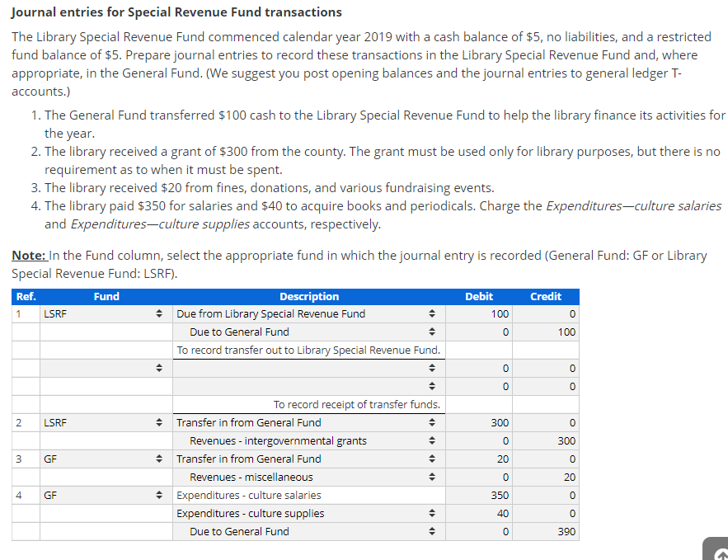Click the Debit cell showing 100
This screenshot has width=728, height=560.
pos(479,313)
